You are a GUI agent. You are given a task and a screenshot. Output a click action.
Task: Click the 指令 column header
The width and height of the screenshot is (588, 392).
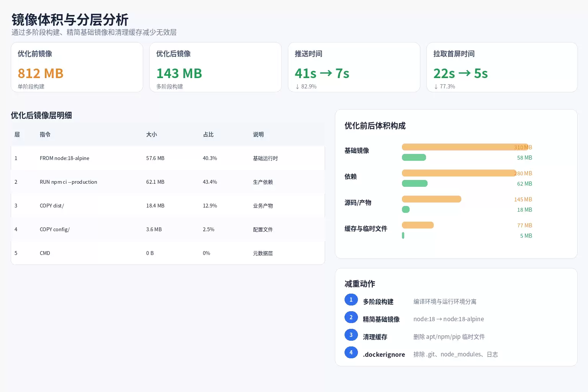coord(45,134)
